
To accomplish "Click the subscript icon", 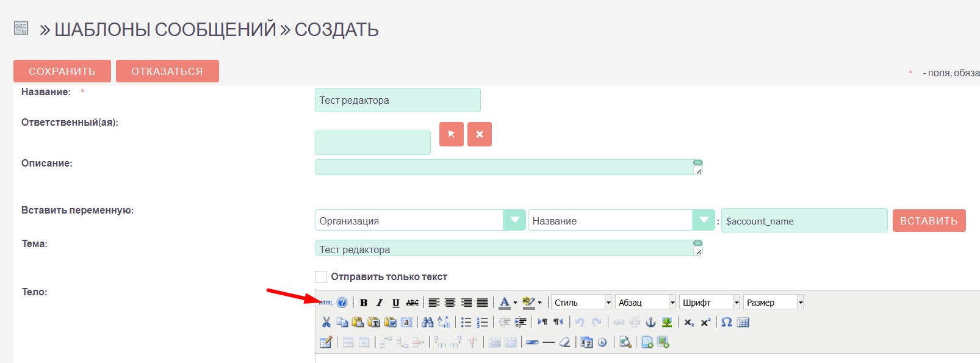I will click(x=689, y=322).
